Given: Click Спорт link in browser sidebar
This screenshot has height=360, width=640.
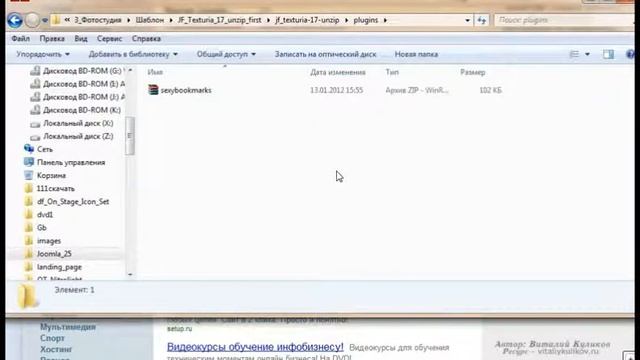Looking at the screenshot, I should coord(52,338).
